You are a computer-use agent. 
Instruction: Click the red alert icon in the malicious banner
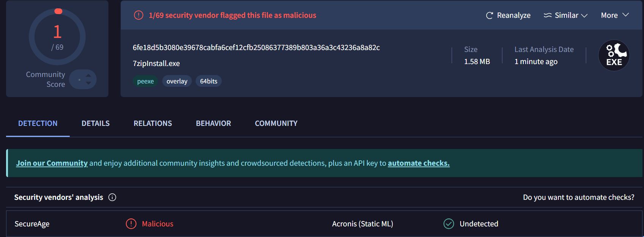pyautogui.click(x=139, y=15)
